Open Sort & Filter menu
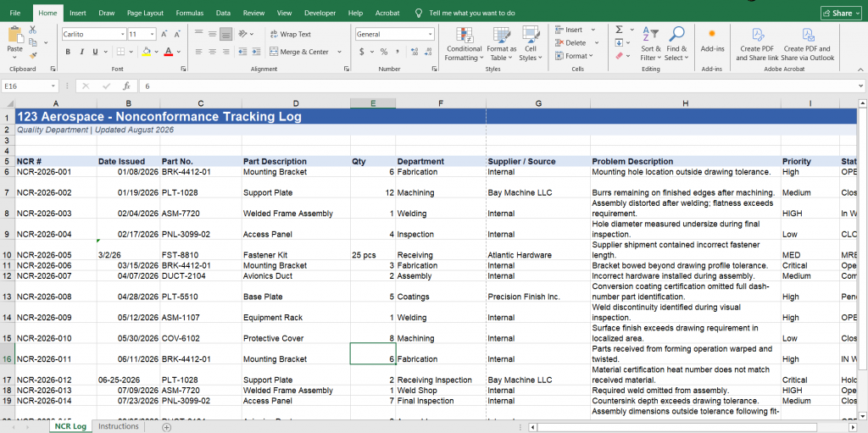868x433 pixels. coord(650,44)
